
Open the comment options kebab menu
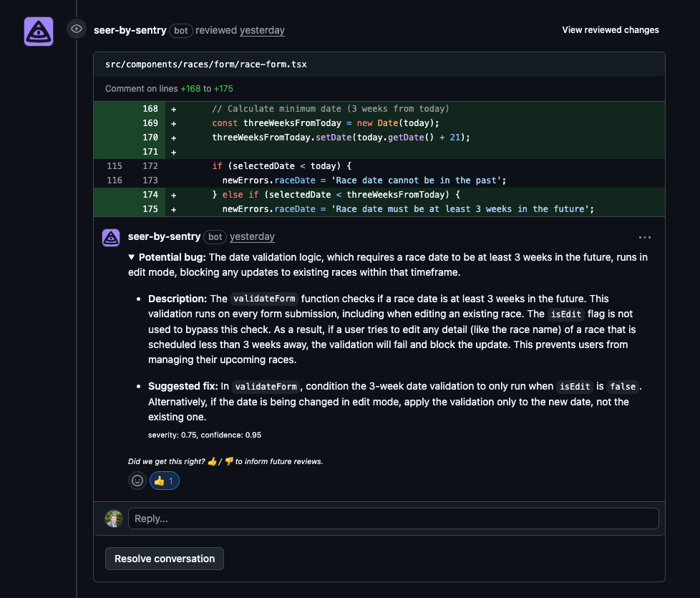(644, 237)
